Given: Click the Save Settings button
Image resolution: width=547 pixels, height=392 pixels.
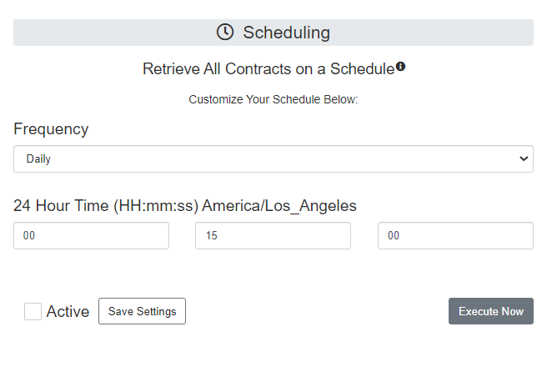Looking at the screenshot, I should pos(142,311).
